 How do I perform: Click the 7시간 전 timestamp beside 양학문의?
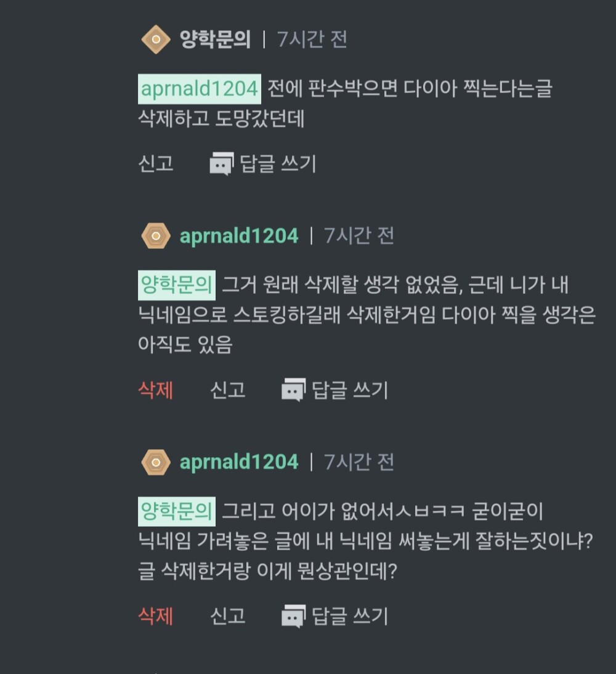click(x=312, y=40)
